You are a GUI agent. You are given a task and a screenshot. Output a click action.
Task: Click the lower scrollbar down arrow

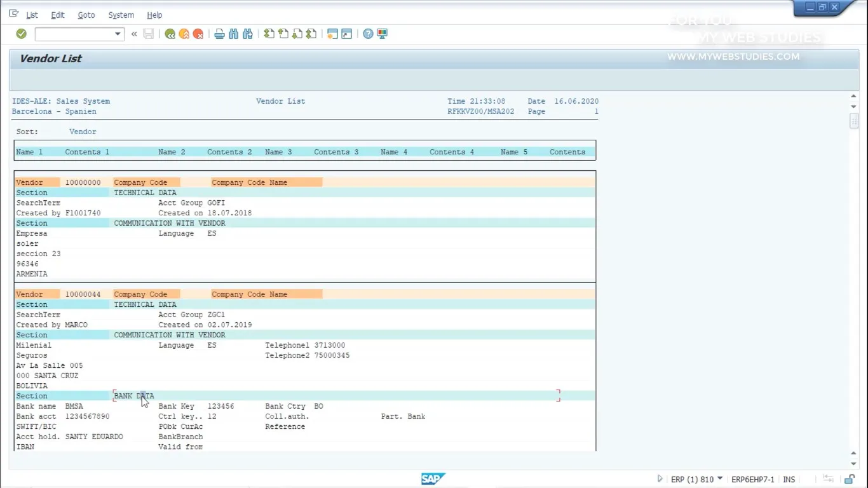pos(853,464)
